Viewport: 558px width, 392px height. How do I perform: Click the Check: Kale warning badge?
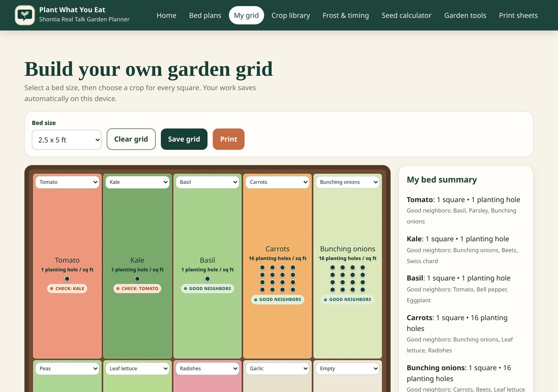[67, 288]
